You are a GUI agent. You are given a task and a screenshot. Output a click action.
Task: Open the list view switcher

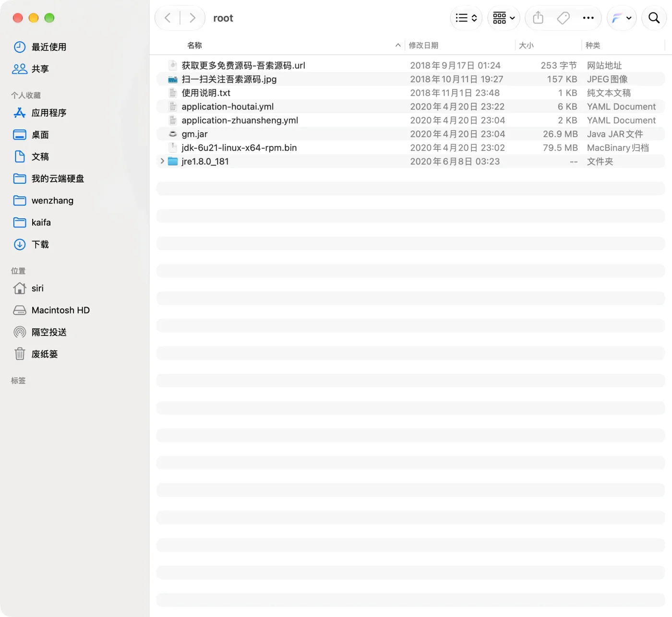coord(466,18)
